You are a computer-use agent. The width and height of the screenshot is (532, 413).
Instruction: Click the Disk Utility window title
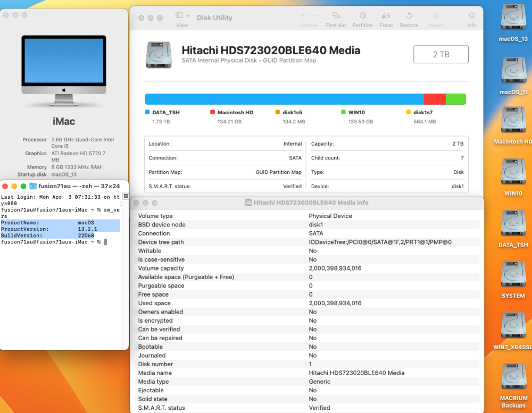215,18
